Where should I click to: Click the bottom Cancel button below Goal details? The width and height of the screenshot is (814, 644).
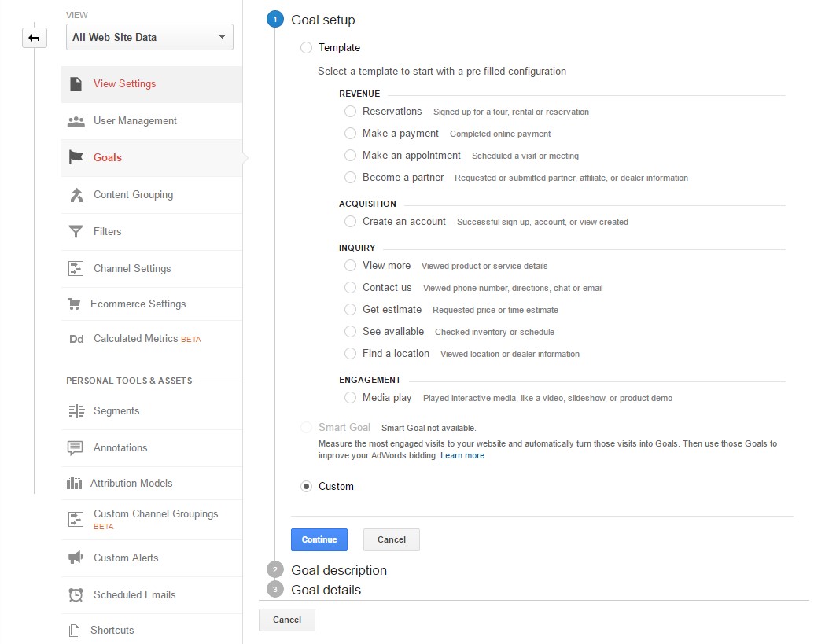pos(287,620)
